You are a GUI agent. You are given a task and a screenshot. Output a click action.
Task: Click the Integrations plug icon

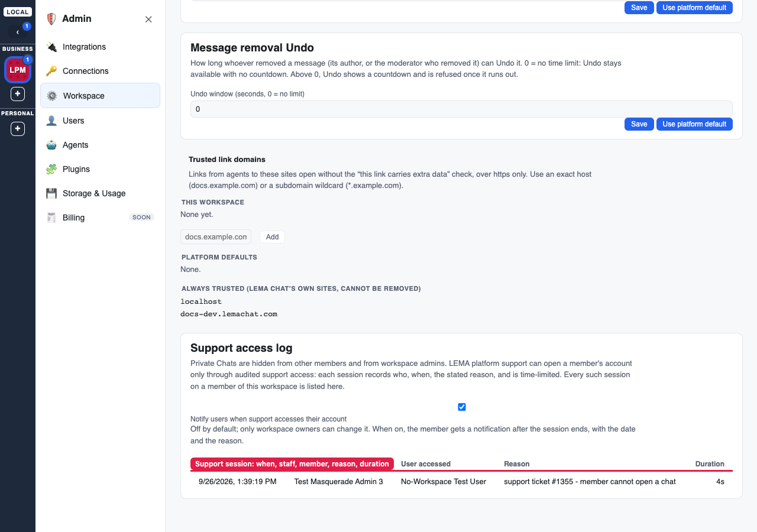pos(51,47)
